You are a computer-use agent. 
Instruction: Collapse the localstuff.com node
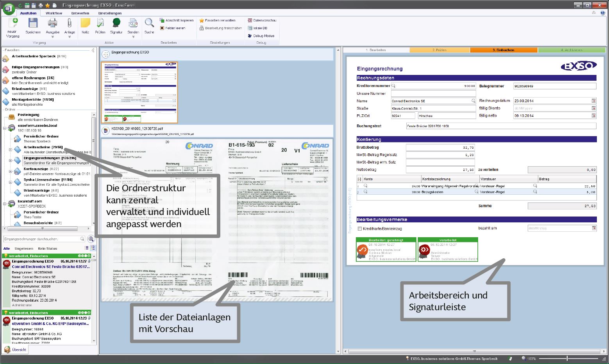pos(5,204)
